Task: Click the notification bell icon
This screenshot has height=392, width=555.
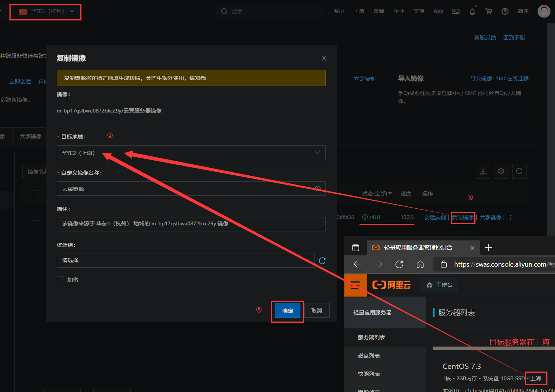Action: click(472, 11)
